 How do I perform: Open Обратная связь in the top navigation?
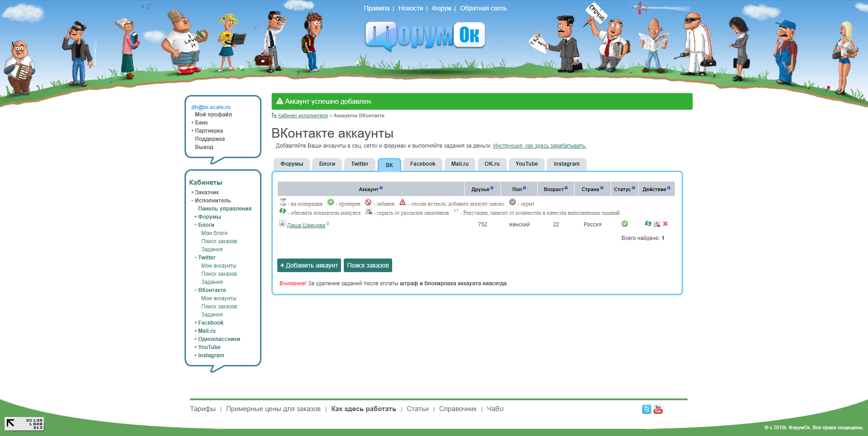click(x=484, y=8)
